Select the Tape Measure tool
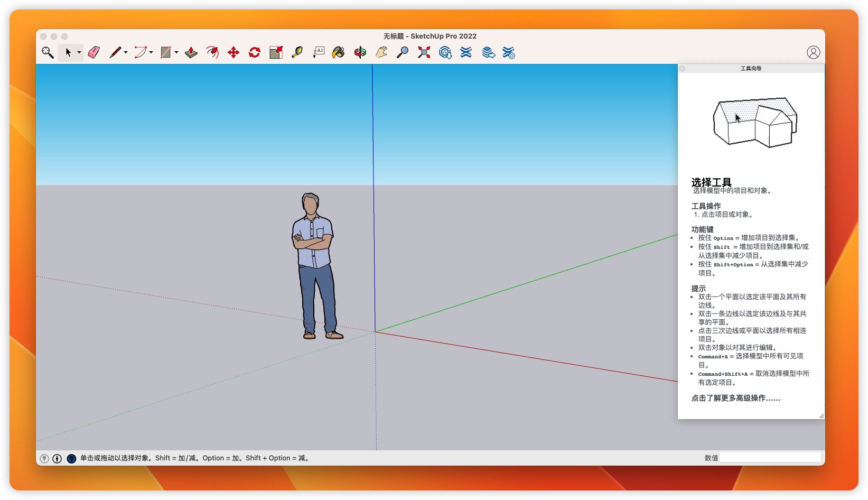 (x=297, y=52)
